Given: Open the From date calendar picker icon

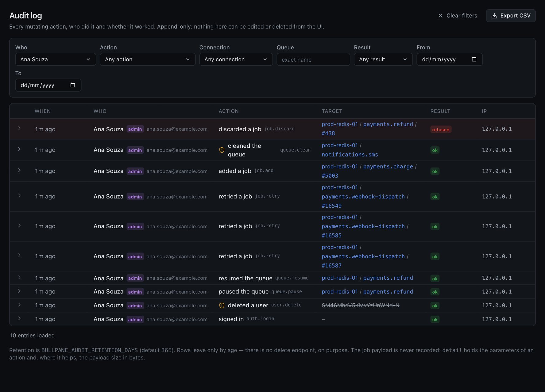Looking at the screenshot, I should pos(474,59).
